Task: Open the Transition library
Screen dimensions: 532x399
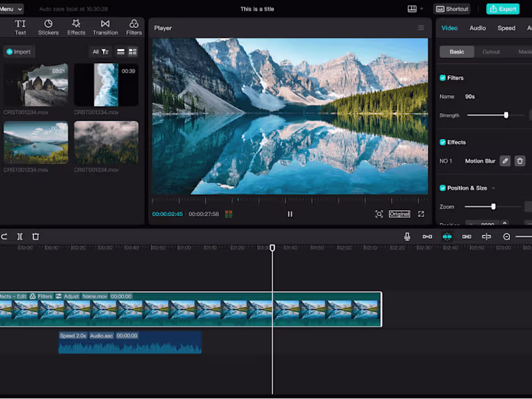Action: click(x=105, y=27)
